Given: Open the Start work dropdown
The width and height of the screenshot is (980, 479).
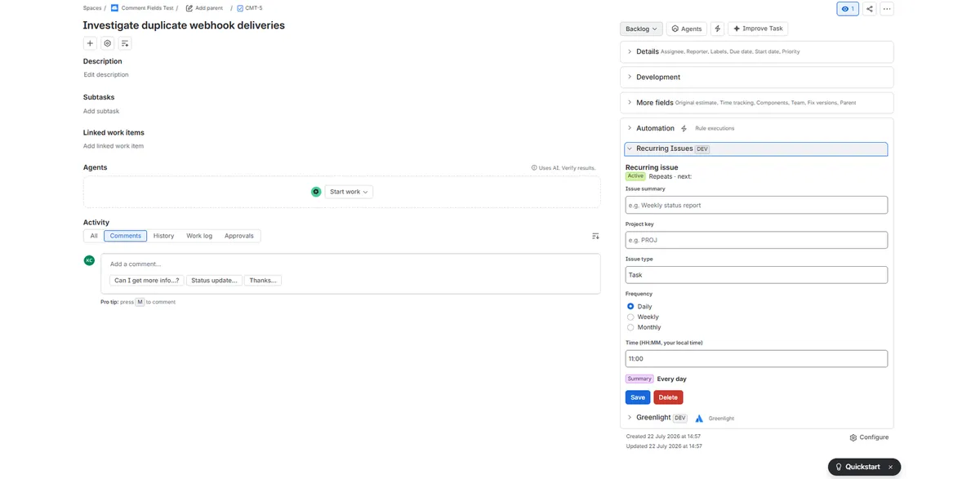Looking at the screenshot, I should pos(349,192).
